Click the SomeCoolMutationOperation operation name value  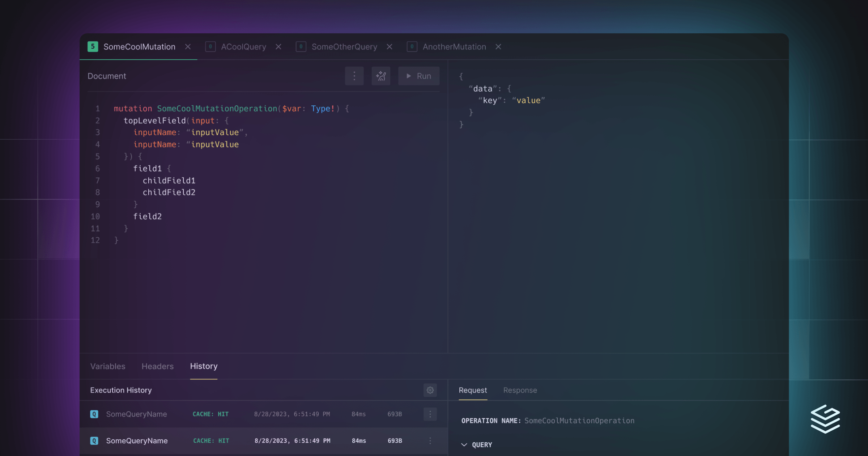click(x=579, y=421)
